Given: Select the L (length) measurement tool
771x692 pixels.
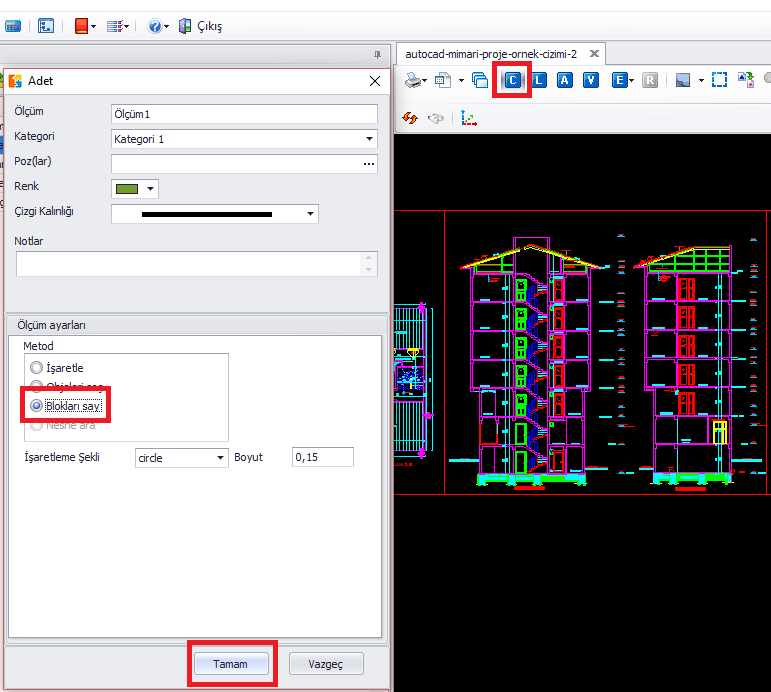Looking at the screenshot, I should click(539, 80).
